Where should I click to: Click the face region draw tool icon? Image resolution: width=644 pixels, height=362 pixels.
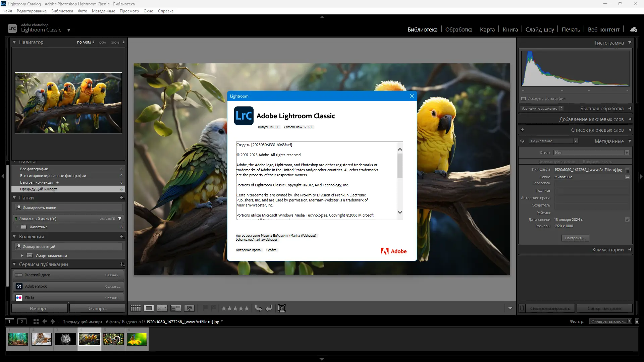282,308
